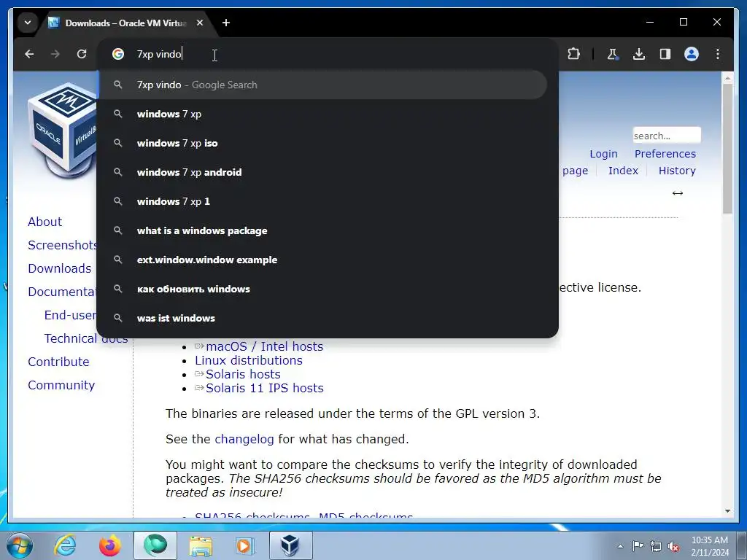Open the Downloads sidebar link
The width and height of the screenshot is (747, 560).
pos(60,268)
